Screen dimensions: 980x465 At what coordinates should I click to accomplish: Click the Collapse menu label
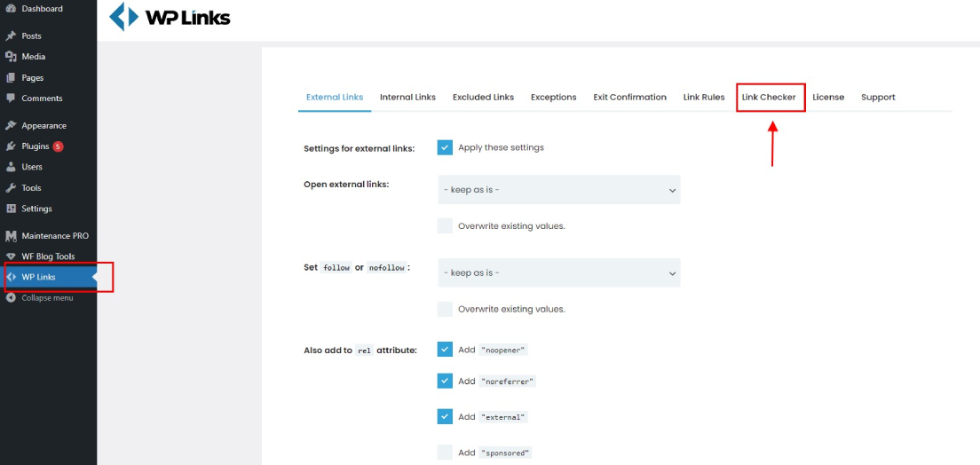click(x=47, y=298)
